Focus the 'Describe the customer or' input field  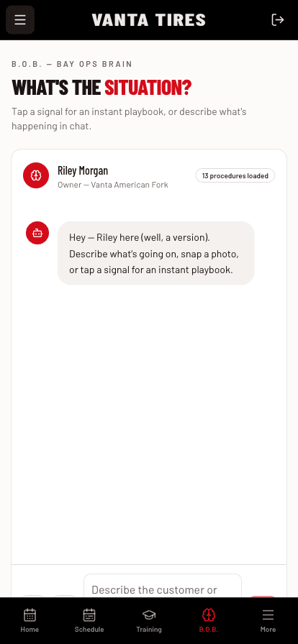[163, 586]
